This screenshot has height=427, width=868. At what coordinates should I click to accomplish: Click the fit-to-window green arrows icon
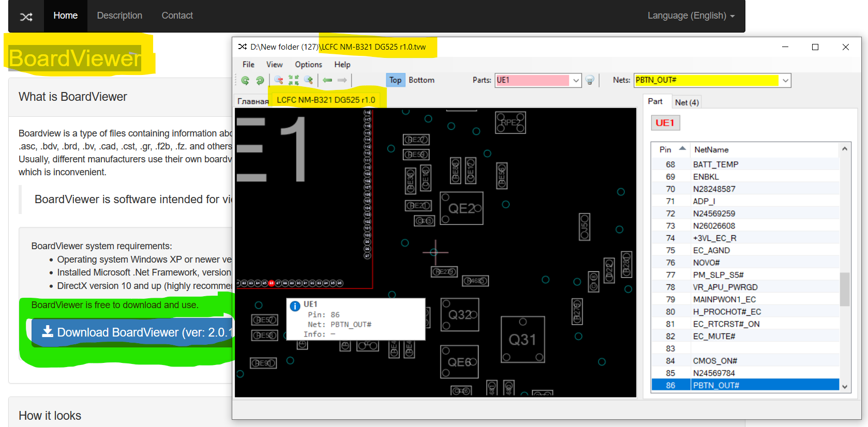click(294, 80)
